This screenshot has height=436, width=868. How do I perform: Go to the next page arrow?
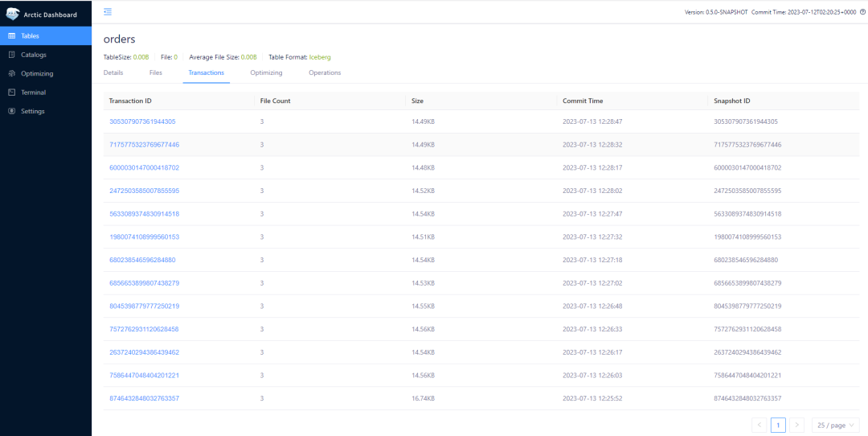(796, 425)
